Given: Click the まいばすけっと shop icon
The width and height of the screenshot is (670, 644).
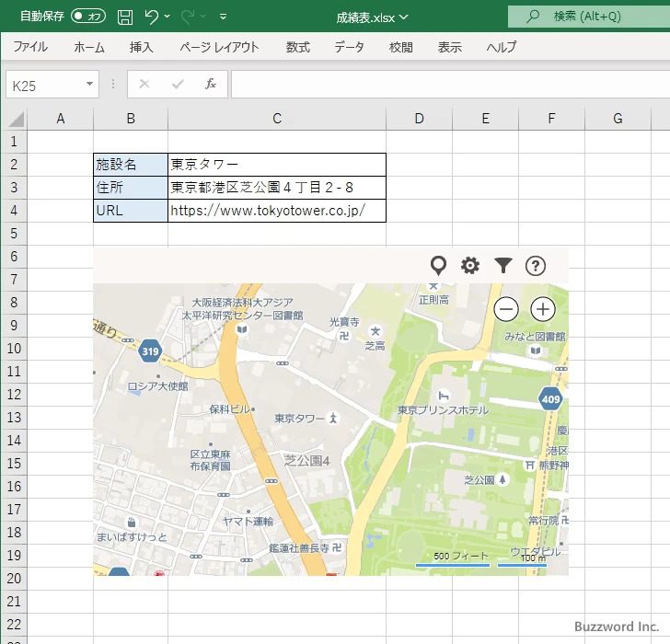Looking at the screenshot, I should click(132, 522).
